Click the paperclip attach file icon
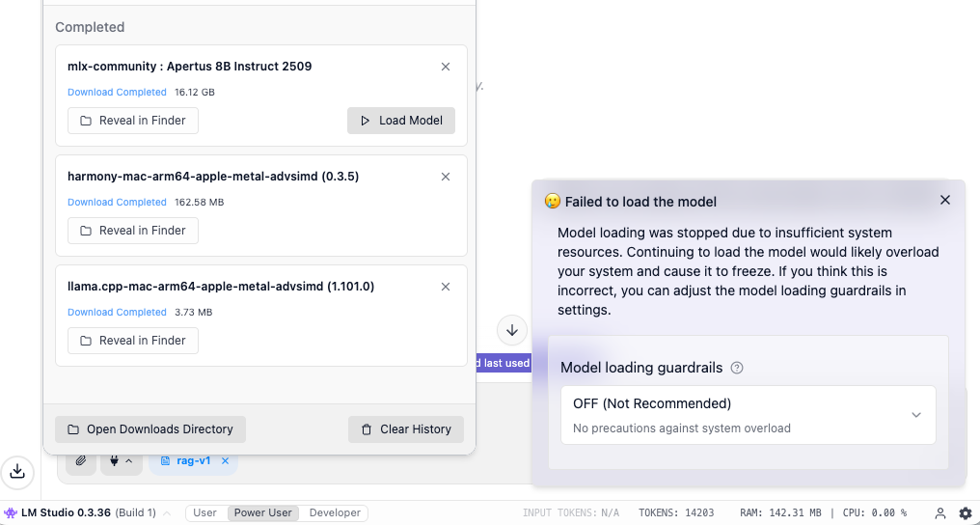Image resolution: width=980 pixels, height=525 pixels. 81,461
